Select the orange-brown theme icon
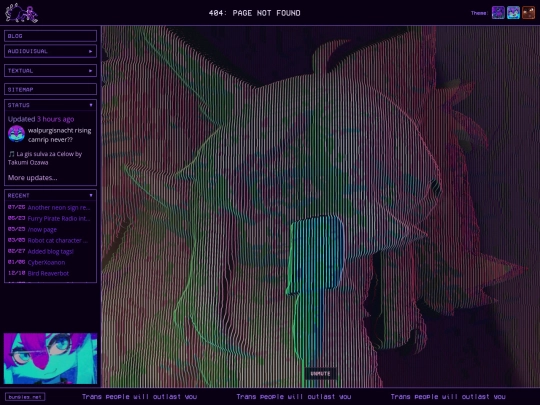Image resolution: width=540 pixels, height=405 pixels. click(528, 13)
